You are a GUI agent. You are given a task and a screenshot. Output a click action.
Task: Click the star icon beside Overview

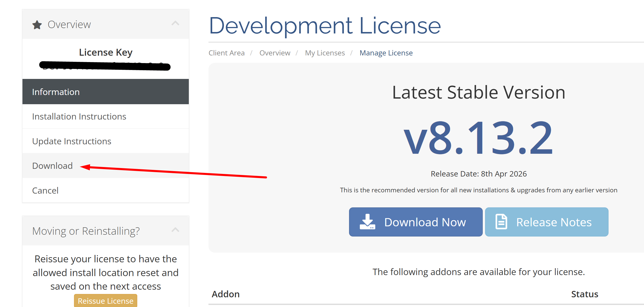click(x=37, y=25)
